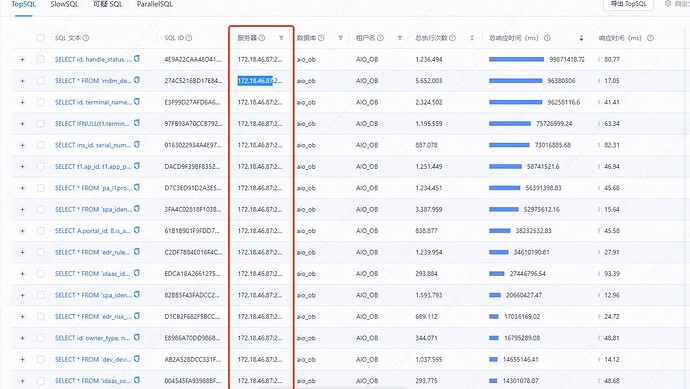The width and height of the screenshot is (690, 389).
Task: Click SQL ID cell 0163022934A4E97
Action: point(193,145)
